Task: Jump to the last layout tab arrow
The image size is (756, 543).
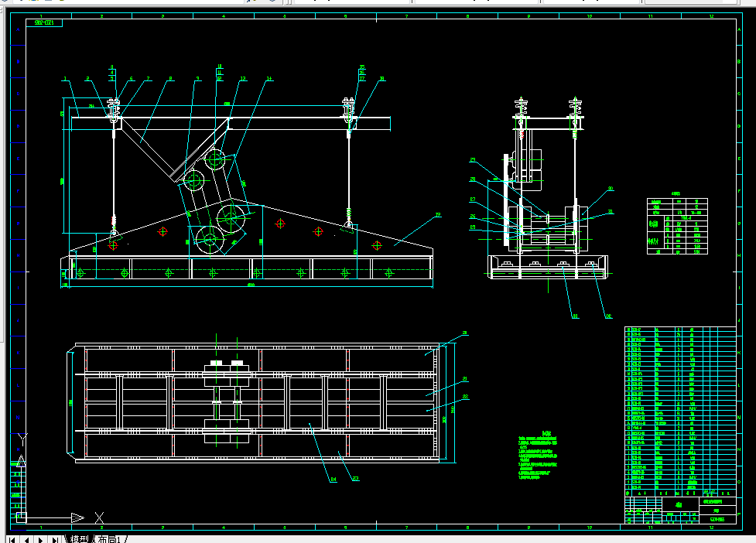Action: (56, 540)
